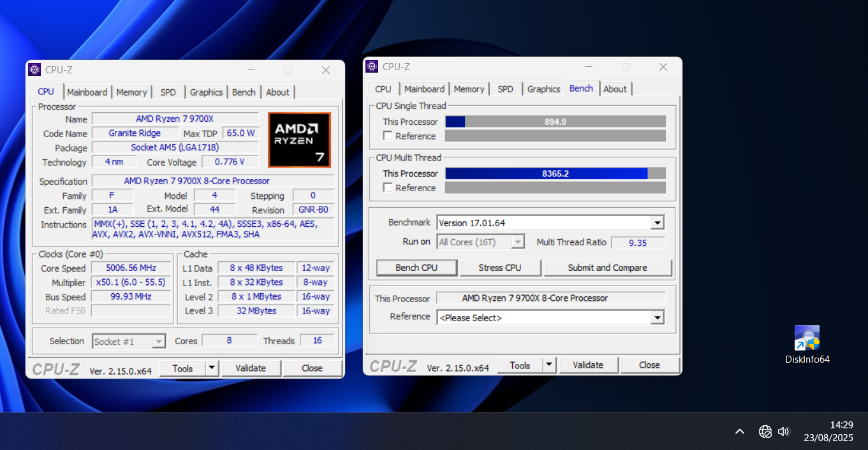The width and height of the screenshot is (868, 450).
Task: Click the Code Name value Granite Ridge
Action: click(x=135, y=133)
